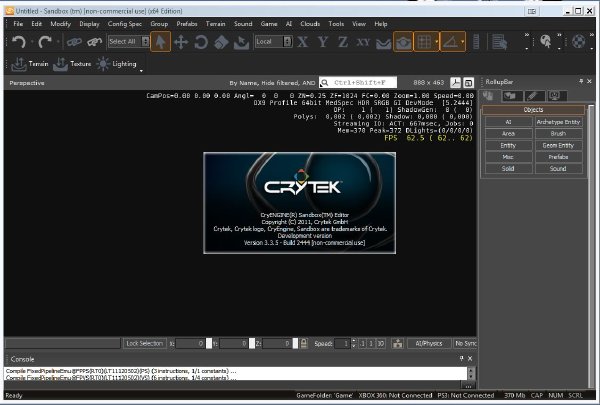Select the Move tool

pos(181,42)
